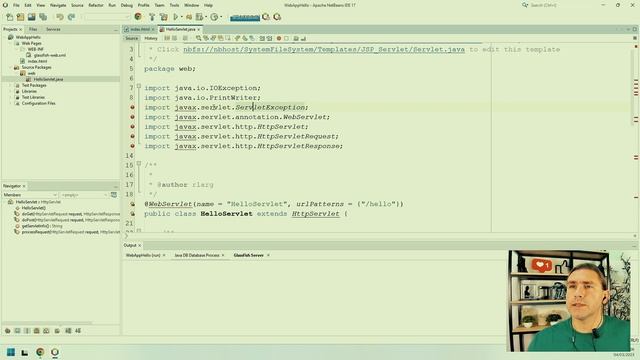Click the Servlet.java template link in comment
Screen dimensions: 640x360
click(x=324, y=49)
